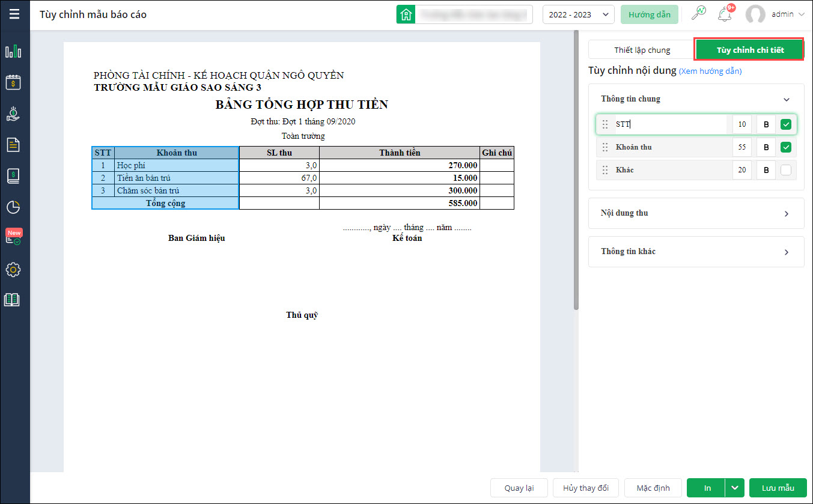The height and width of the screenshot is (504, 813).
Task: Open the ledger book with dollar icon
Action: tap(13, 176)
